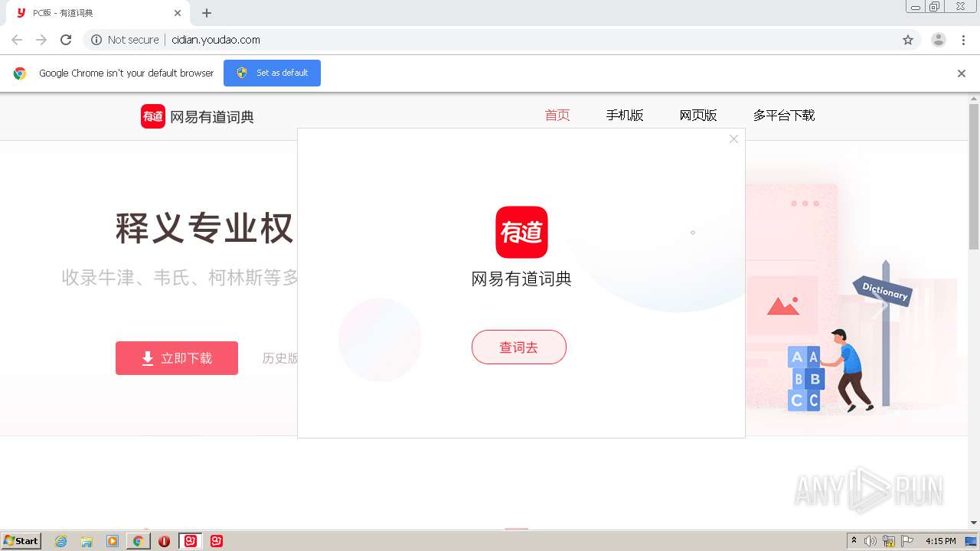Click the network tray icon
This screenshot has width=980, height=551.
coord(889,541)
